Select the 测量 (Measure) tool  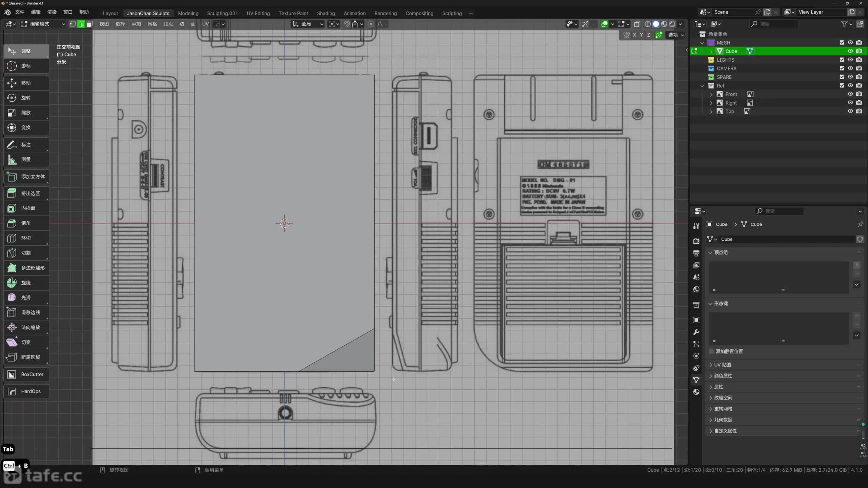point(26,159)
